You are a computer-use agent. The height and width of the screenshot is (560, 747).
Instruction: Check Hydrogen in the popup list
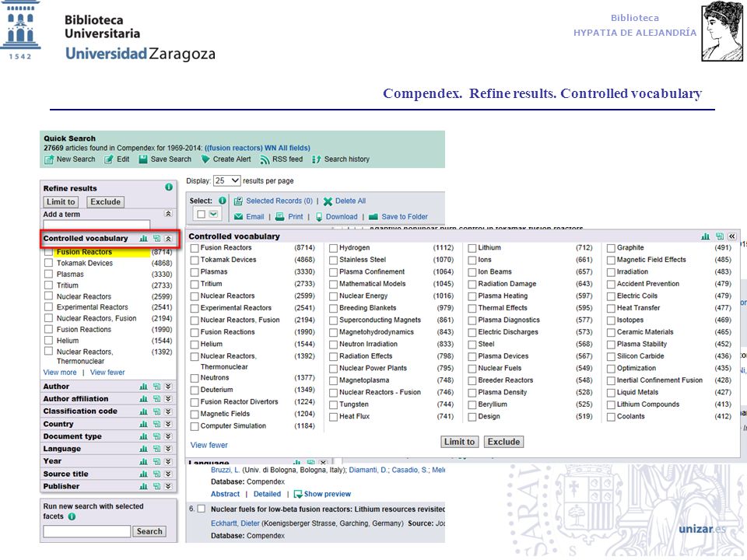pyautogui.click(x=334, y=248)
